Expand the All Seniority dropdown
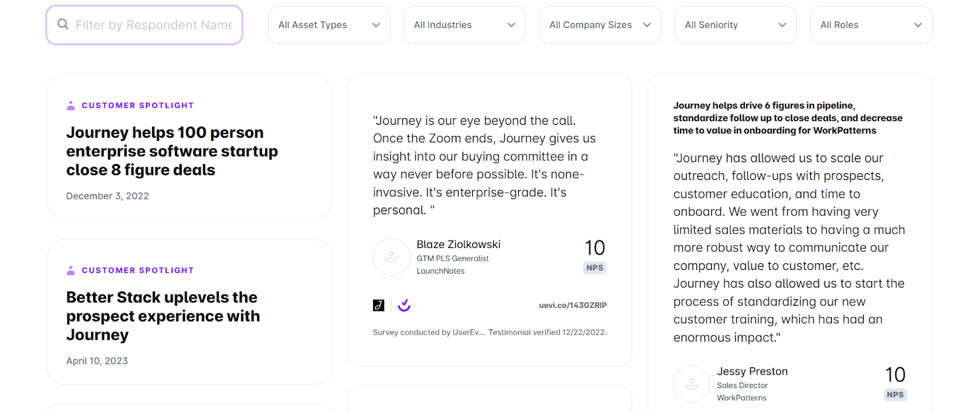The width and height of the screenshot is (980, 412). pyautogui.click(x=736, y=25)
